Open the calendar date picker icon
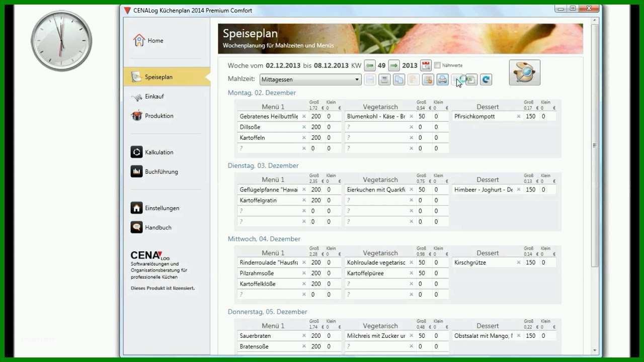Image resolution: width=644 pixels, height=362 pixels. (x=426, y=65)
